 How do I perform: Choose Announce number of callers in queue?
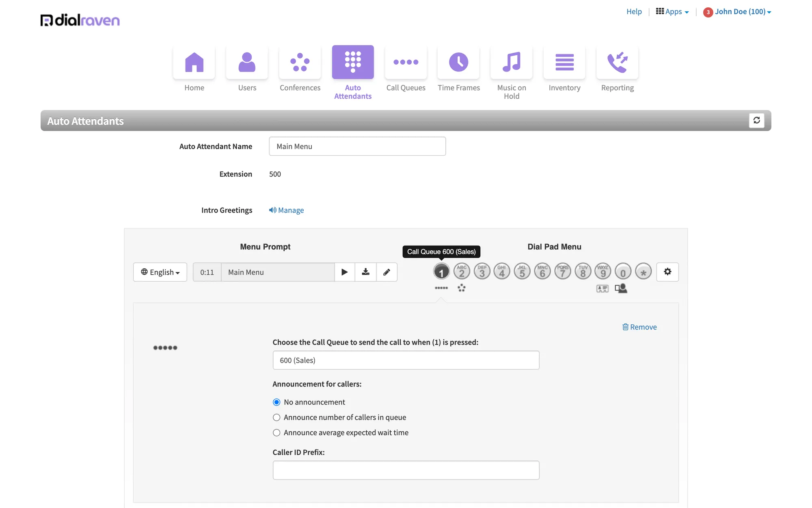(x=276, y=417)
